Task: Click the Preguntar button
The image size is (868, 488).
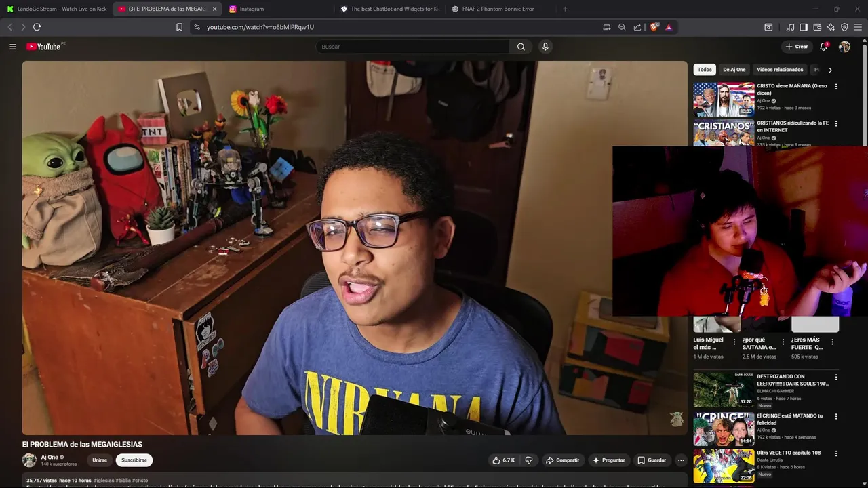Action: pyautogui.click(x=609, y=460)
